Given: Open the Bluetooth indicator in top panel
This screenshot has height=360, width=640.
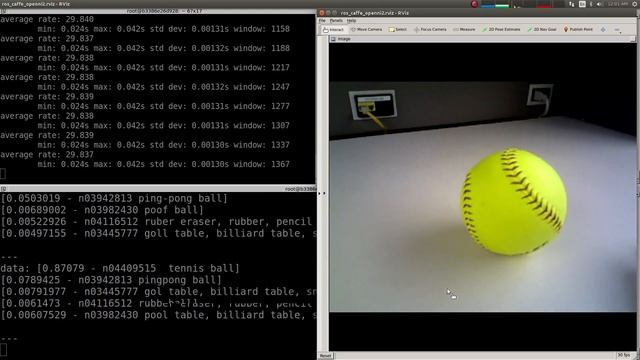Looking at the screenshot, I should 591,4.
